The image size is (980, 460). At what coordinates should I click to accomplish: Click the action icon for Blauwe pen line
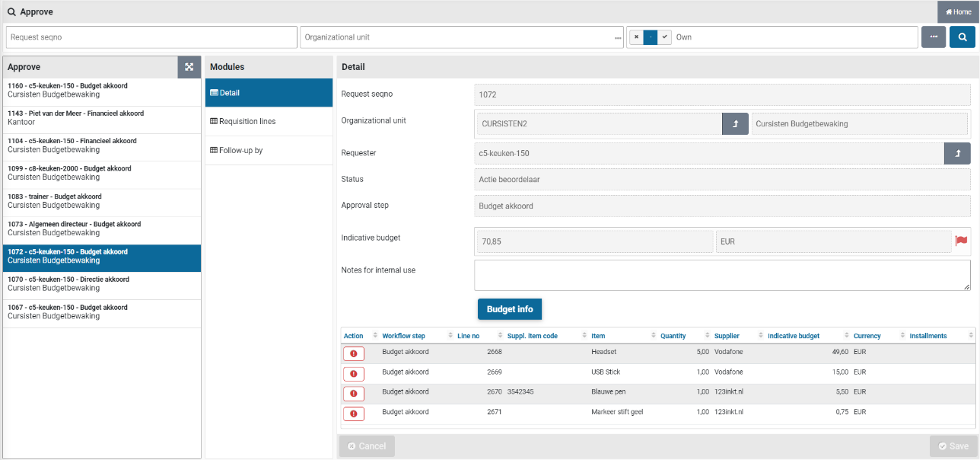(x=354, y=393)
